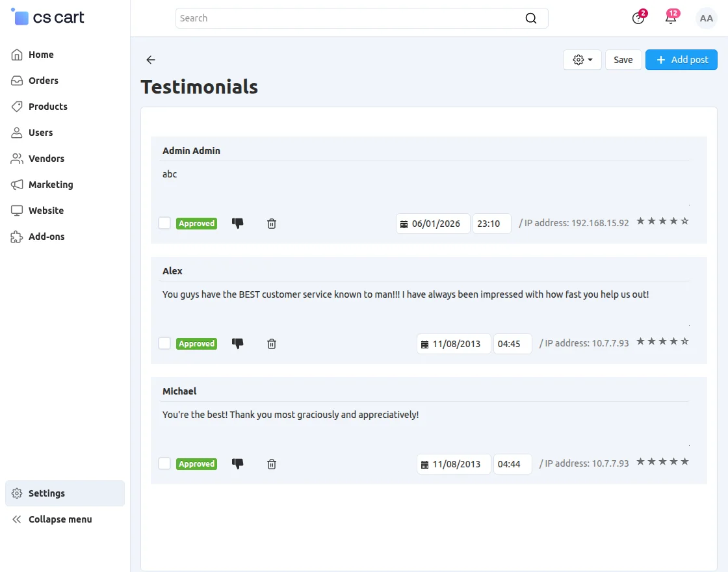The width and height of the screenshot is (728, 572).
Task: Open the help center icon with badge 2
Action: pyautogui.click(x=638, y=18)
